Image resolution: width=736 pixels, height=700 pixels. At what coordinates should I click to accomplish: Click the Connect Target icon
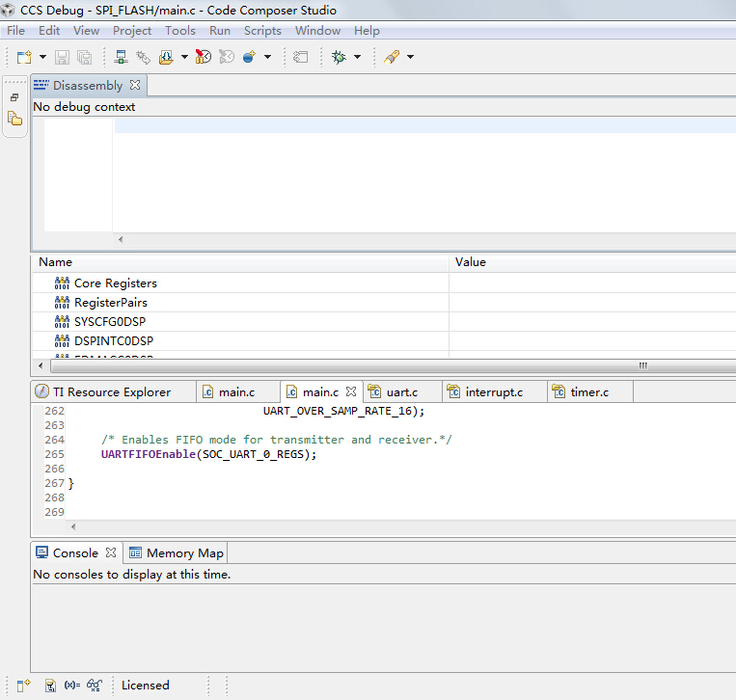(x=143, y=58)
